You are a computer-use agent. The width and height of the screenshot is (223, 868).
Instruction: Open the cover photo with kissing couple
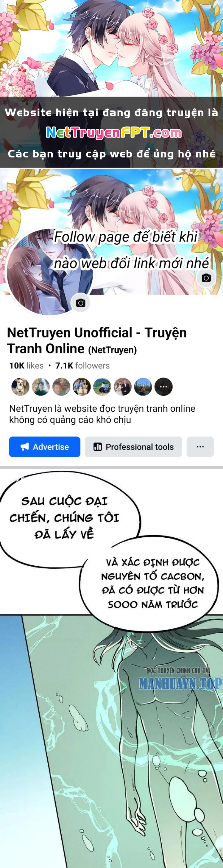coord(111,232)
